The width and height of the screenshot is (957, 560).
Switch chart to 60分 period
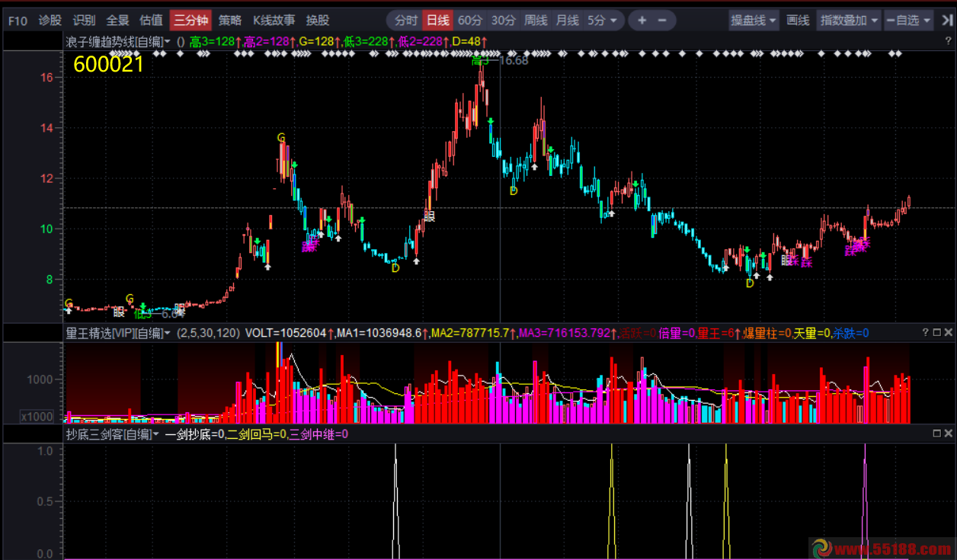470,21
